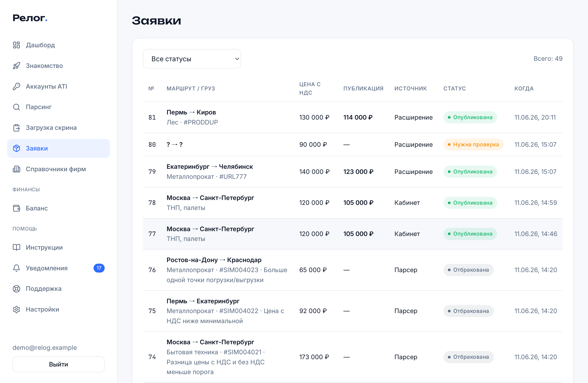Click the timestamp 11.06.26, 14:59
Screen dimensions: 588x383
pos(536,203)
